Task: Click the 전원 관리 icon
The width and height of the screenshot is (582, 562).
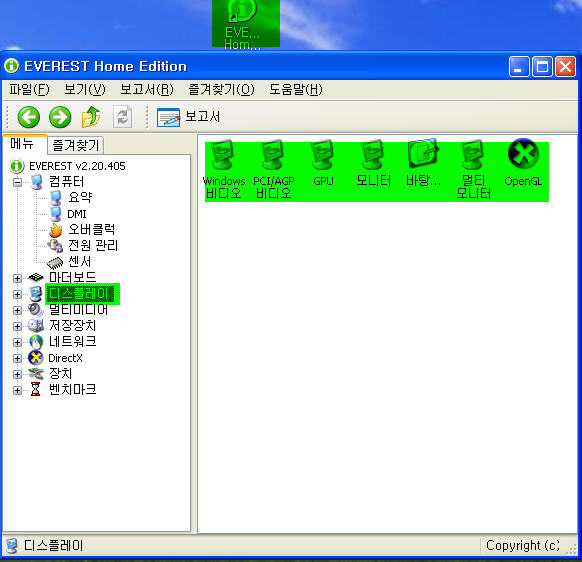Action: tap(55, 246)
